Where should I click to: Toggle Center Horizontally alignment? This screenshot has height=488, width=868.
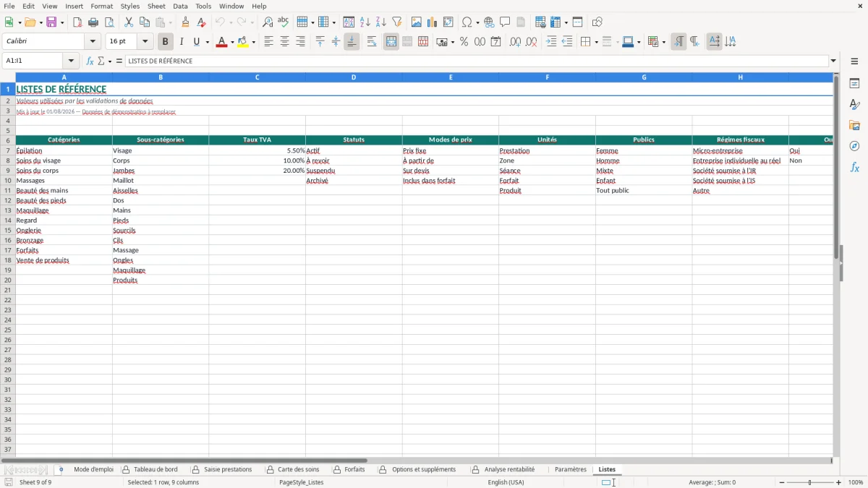tap(284, 42)
